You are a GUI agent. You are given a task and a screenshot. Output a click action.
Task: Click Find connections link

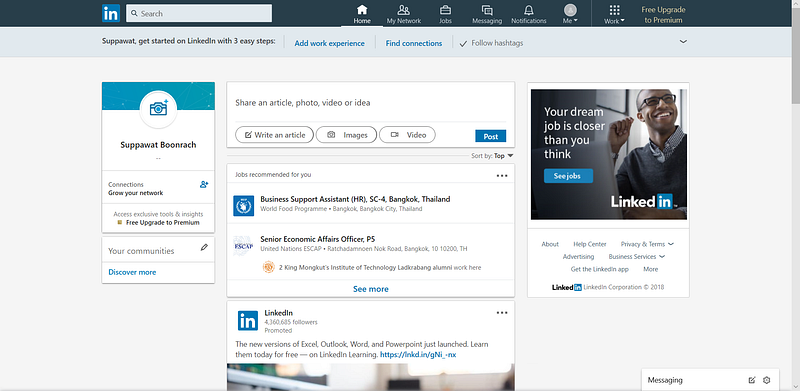(414, 43)
